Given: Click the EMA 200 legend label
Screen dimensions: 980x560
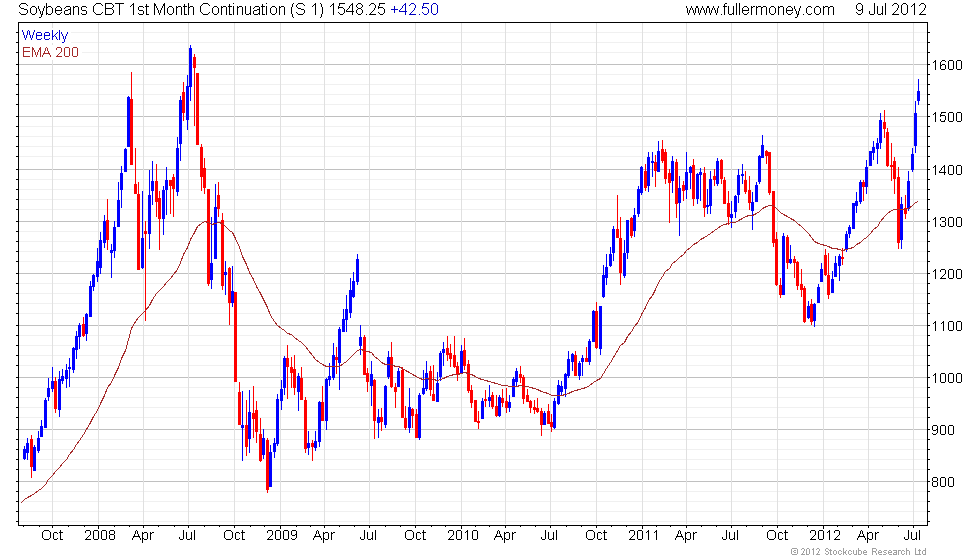Looking at the screenshot, I should tap(50, 52).
